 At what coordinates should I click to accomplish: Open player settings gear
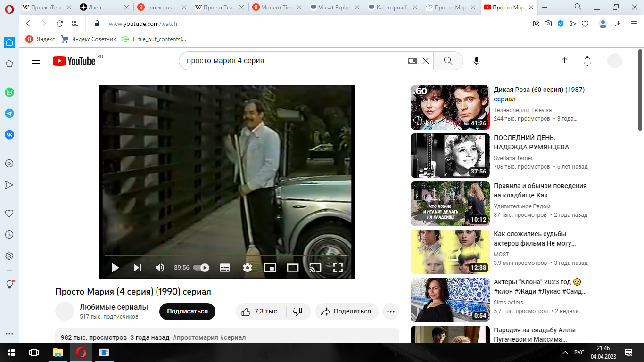(248, 268)
